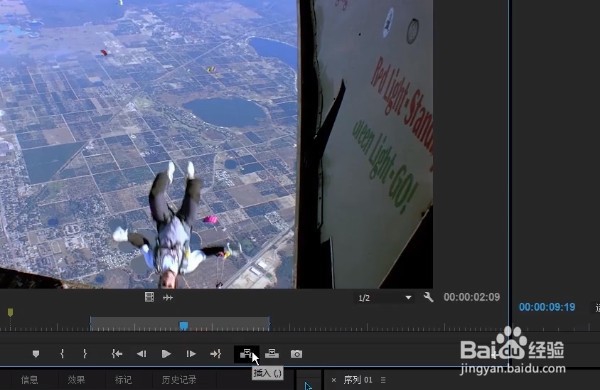This screenshot has width=600, height=390.
Task: Switch to the 历史记录 tab
Action: pos(179,380)
